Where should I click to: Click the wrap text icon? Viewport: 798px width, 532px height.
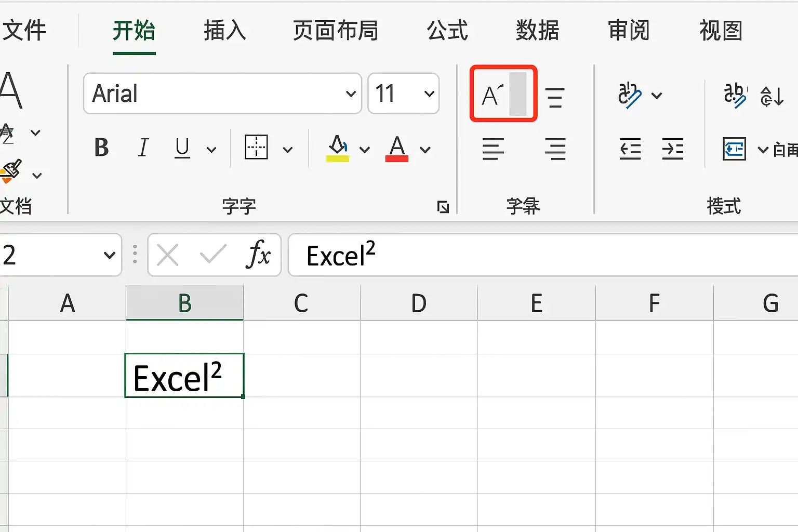(734, 150)
